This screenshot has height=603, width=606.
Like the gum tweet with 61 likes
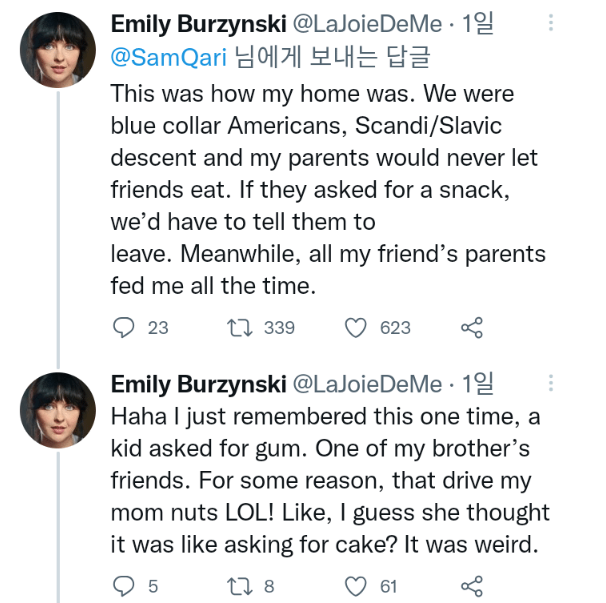click(x=355, y=586)
